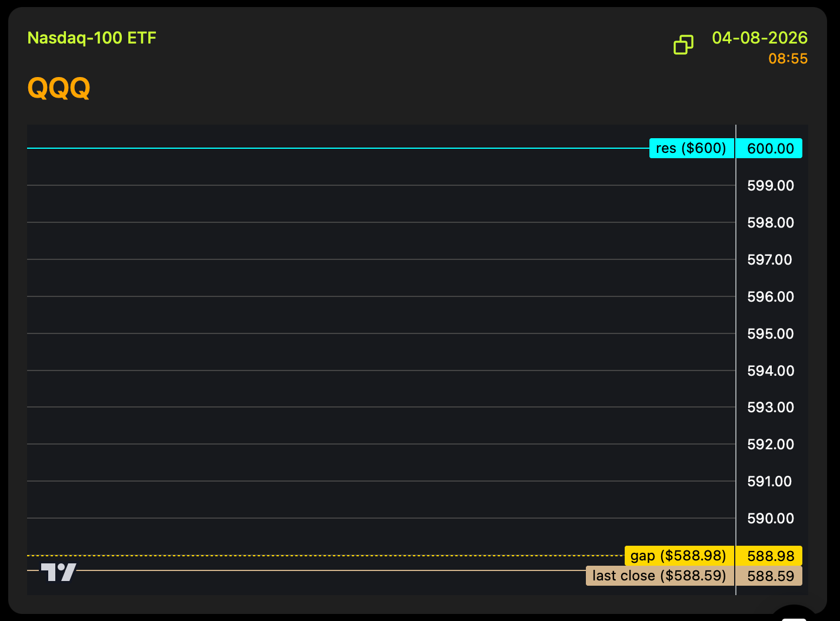Click the tan 588.59 price tag
The height and width of the screenshot is (621, 840).
pyautogui.click(x=769, y=576)
